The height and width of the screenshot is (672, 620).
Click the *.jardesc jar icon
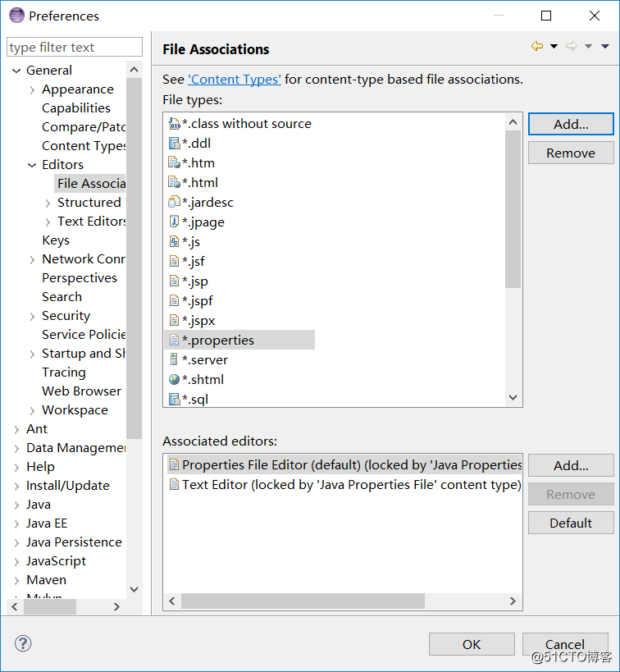174,202
